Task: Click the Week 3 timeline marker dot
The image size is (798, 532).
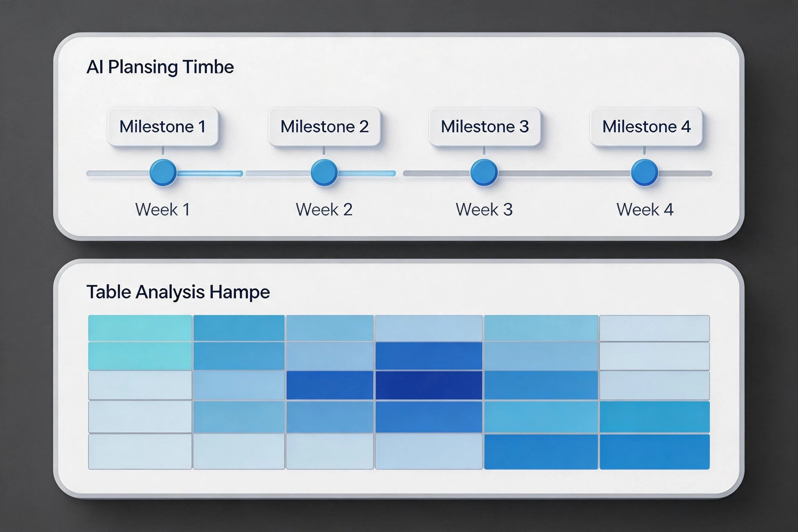Action: click(484, 172)
